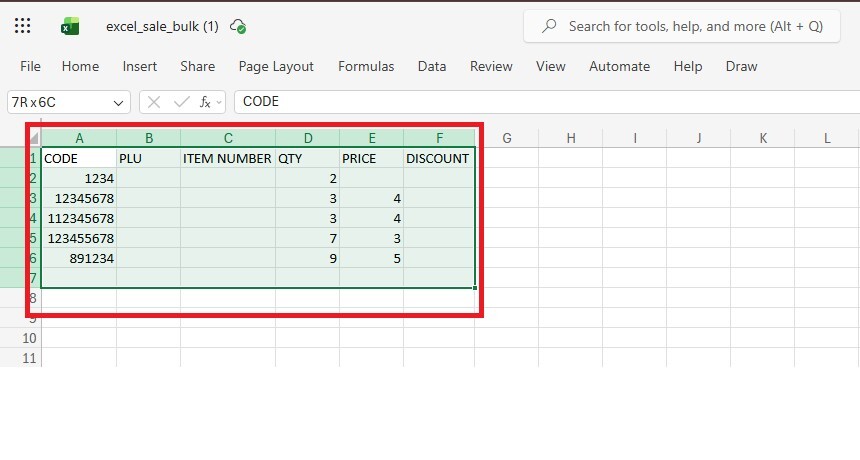
Task: Select the PRICE cell in row 5
Action: tap(372, 238)
